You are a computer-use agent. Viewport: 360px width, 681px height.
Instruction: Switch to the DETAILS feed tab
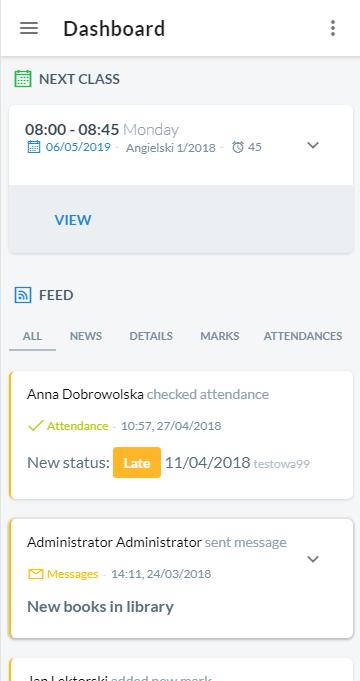tap(151, 336)
